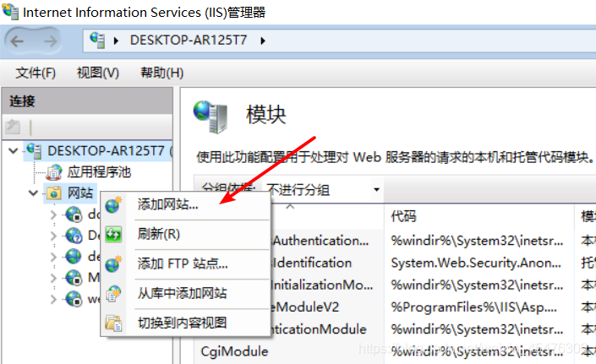Expand the arrow after DESKTOP-AR125T7 in address bar
The image size is (596, 364).
[263, 41]
